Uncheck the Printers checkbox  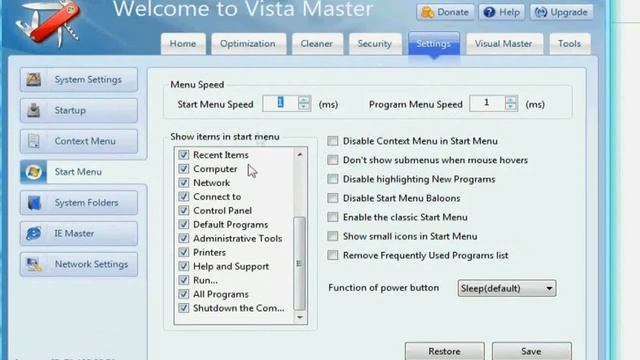[x=184, y=252]
